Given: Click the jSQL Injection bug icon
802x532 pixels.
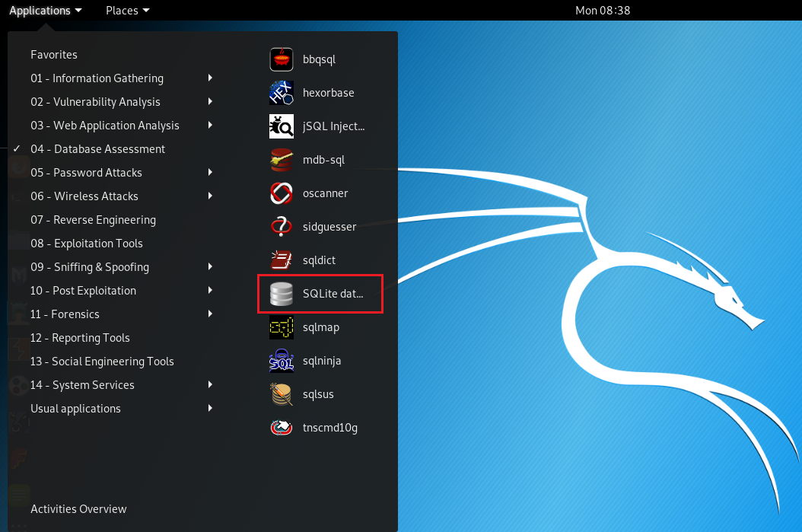Looking at the screenshot, I should coord(282,126).
